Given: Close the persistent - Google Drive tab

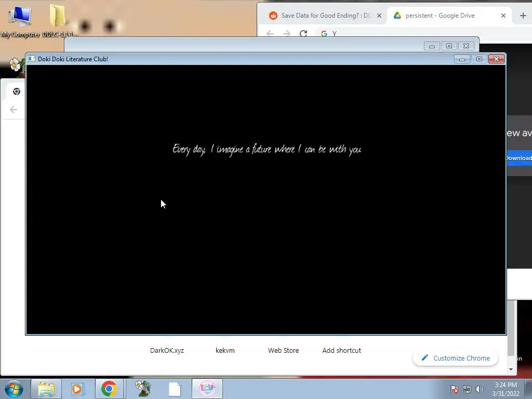Looking at the screenshot, I should pos(503,16).
